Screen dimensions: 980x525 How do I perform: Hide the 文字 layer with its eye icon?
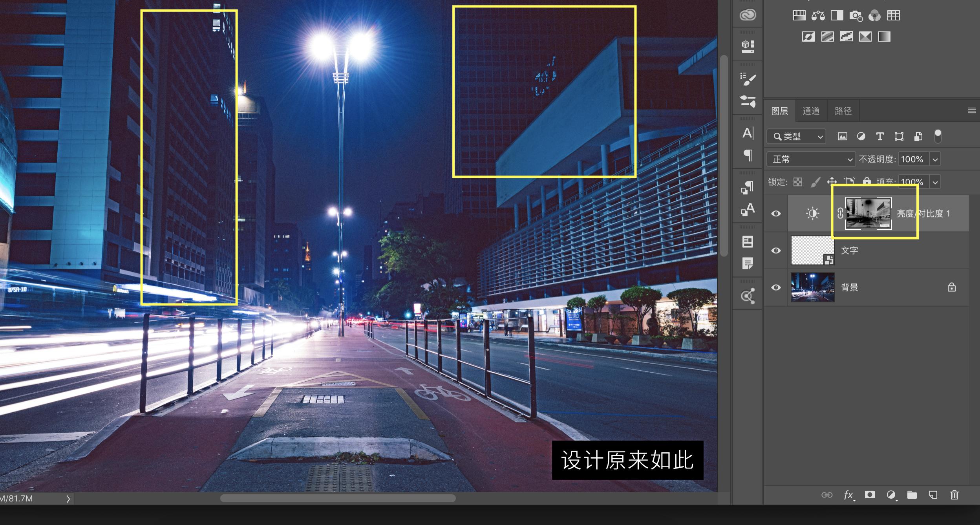tap(776, 251)
